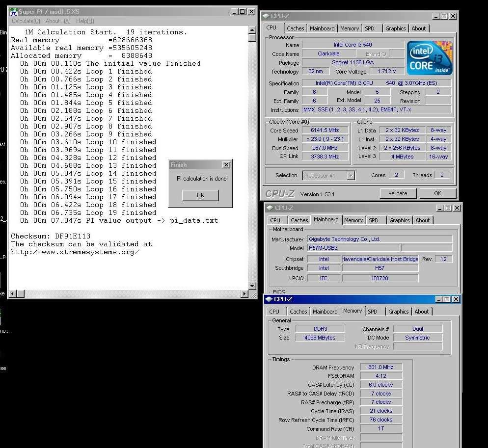488x448 pixels.
Task: Click the Command Rate value 1T
Action: pos(381,428)
